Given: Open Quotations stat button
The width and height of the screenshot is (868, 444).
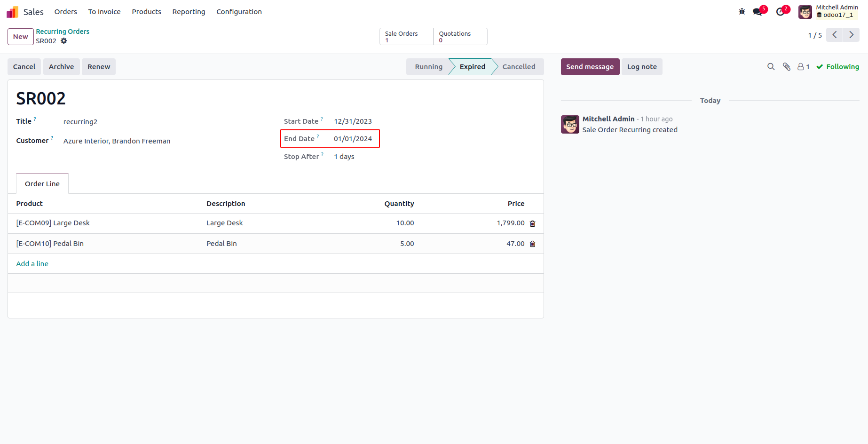Looking at the screenshot, I should pos(460,37).
